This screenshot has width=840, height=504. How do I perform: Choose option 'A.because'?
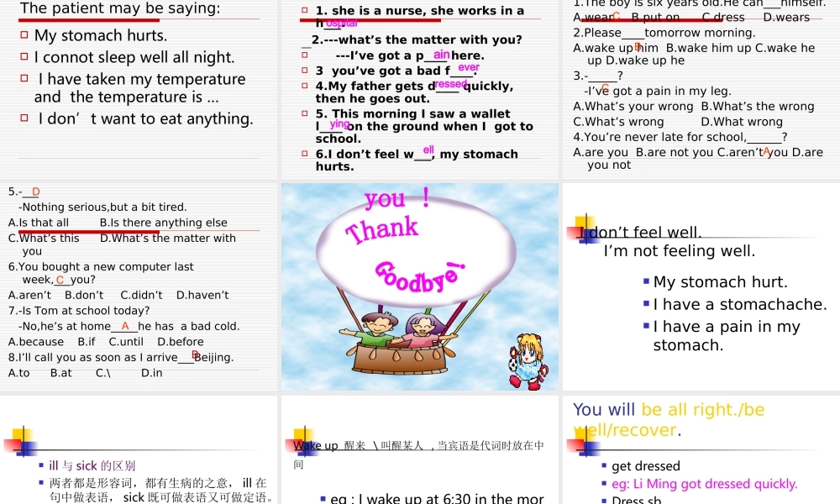[x=36, y=342]
